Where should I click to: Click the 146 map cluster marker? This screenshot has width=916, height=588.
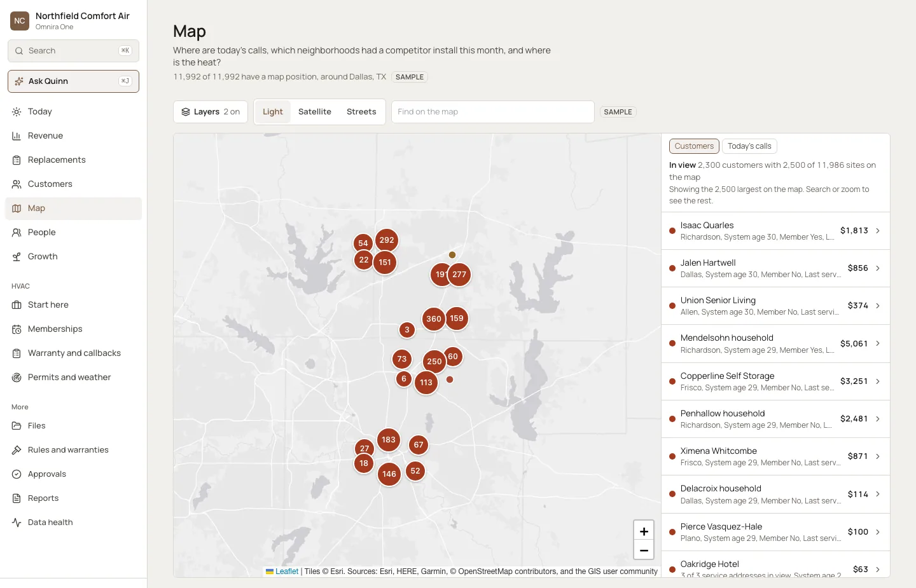click(389, 474)
